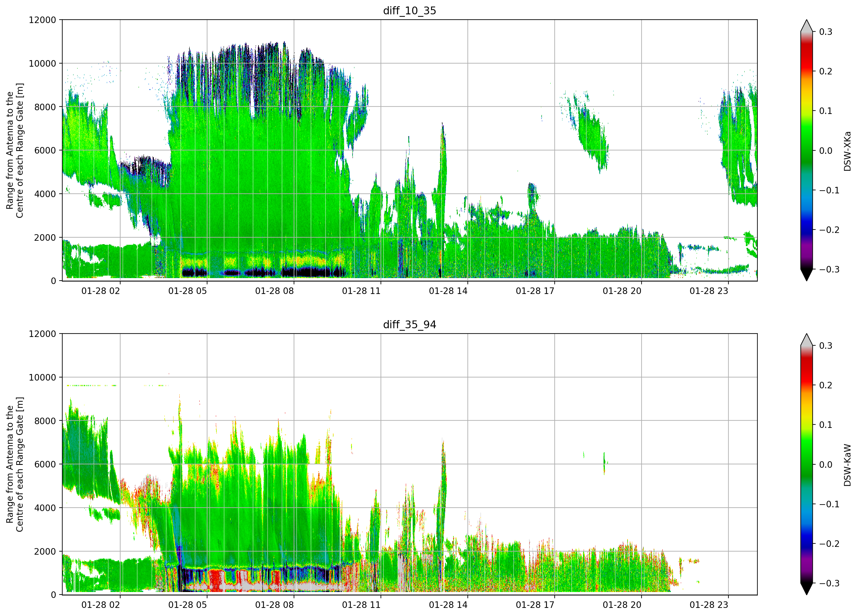The width and height of the screenshot is (858, 616).
Task: Click the y-axis range label of diff_35_94 plot
Action: (x=15, y=464)
